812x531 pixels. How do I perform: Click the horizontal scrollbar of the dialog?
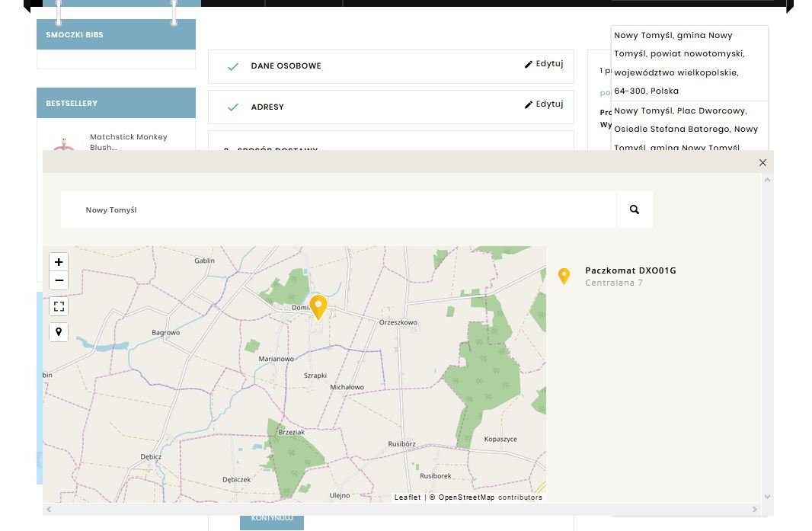pyautogui.click(x=401, y=509)
